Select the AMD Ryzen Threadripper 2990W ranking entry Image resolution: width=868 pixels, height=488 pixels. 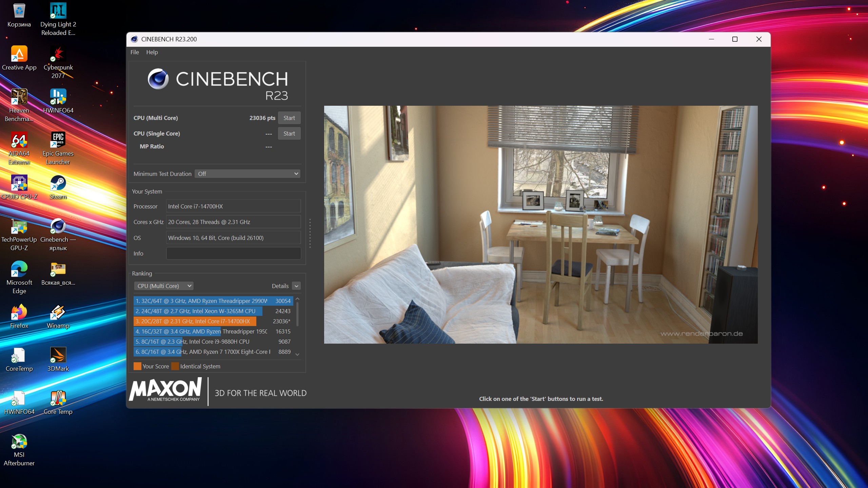(201, 301)
